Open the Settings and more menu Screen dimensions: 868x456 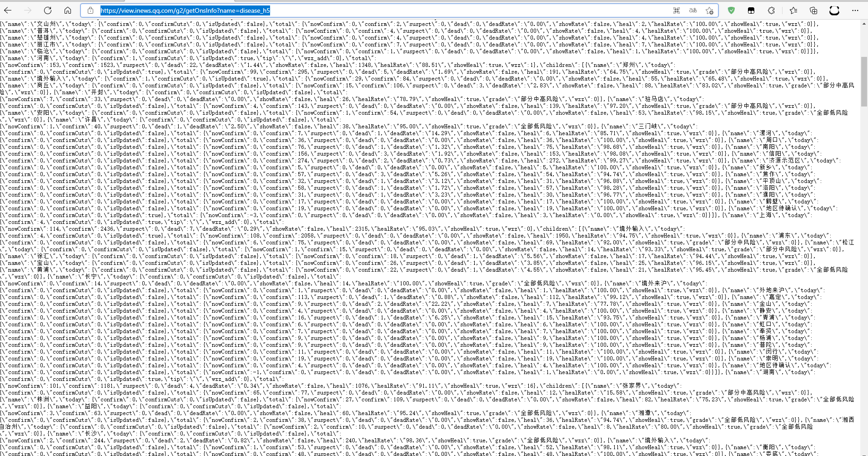pos(857,10)
